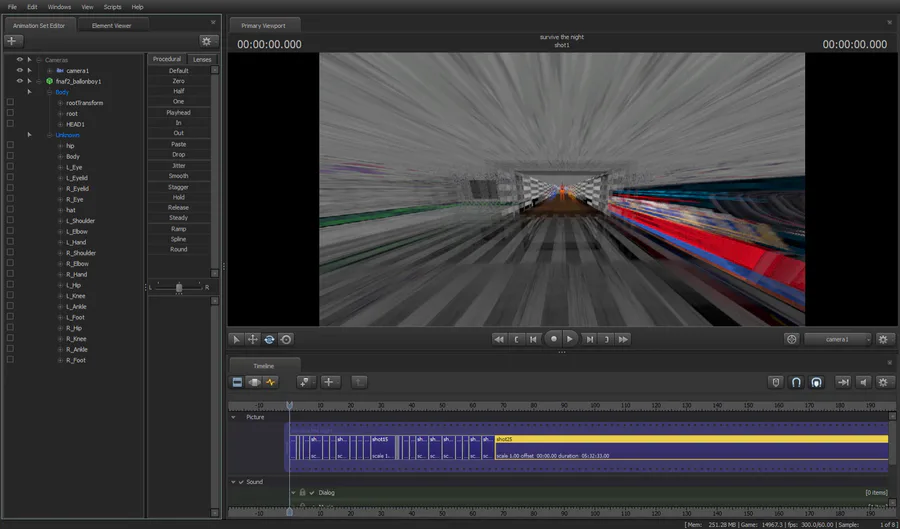Toggle eye visibility for fnaf2_ballonboy1

click(20, 81)
